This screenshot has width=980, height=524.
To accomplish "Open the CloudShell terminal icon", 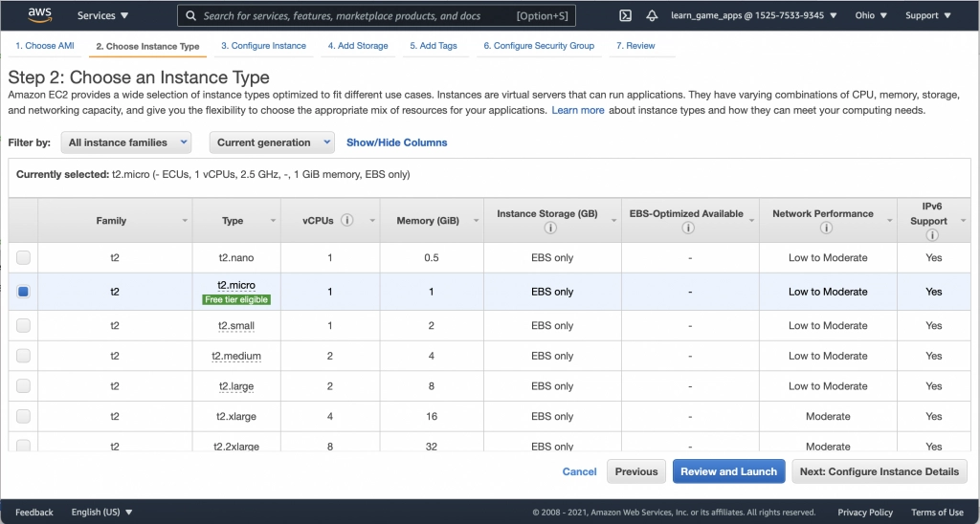I will click(x=625, y=15).
